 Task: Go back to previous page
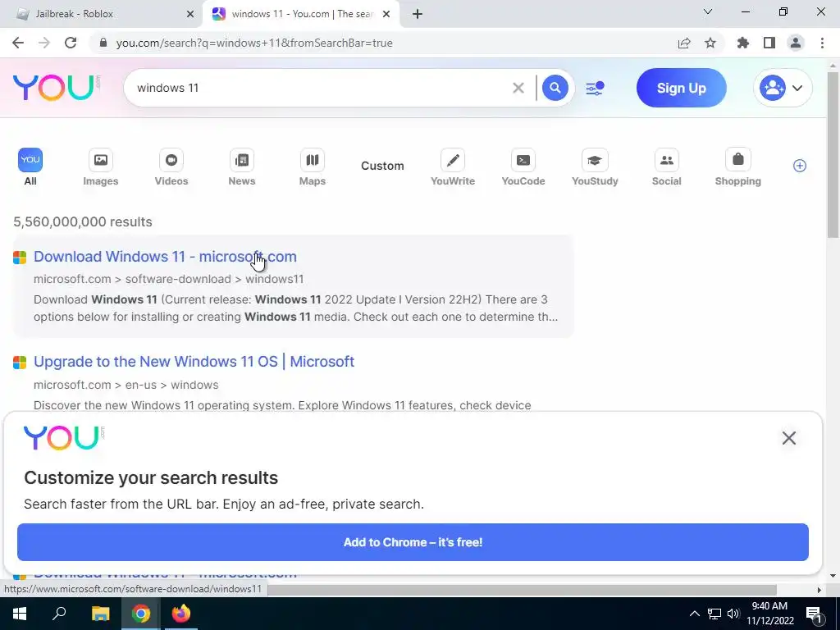[18, 43]
